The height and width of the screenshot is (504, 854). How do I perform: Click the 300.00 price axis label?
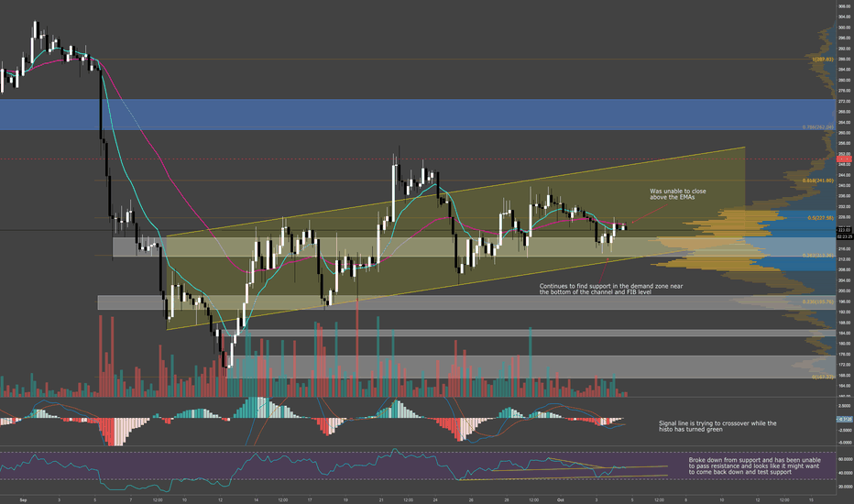pyautogui.click(x=845, y=27)
